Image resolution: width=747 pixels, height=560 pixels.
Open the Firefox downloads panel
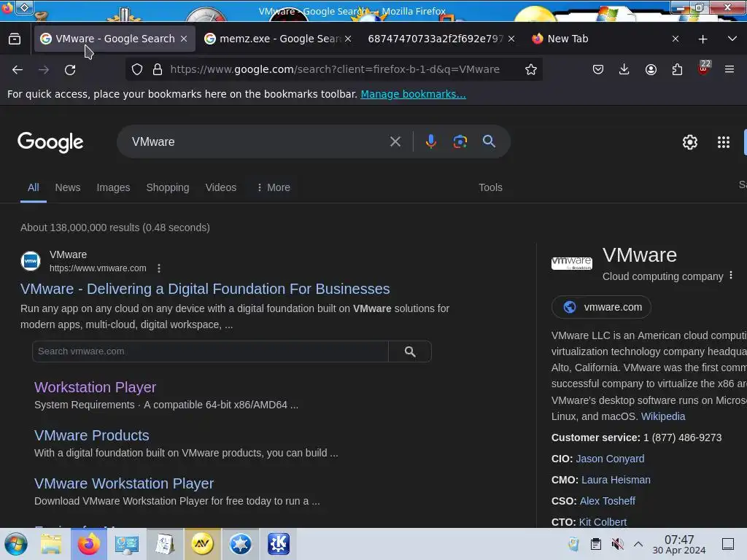[x=624, y=69]
